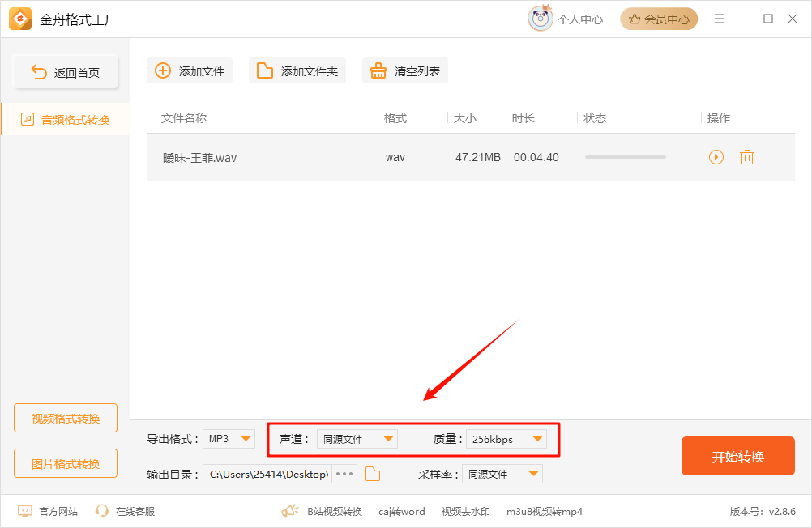The width and height of the screenshot is (812, 528).
Task: Click the 金舟格式工厂 app logo icon
Action: click(20, 19)
